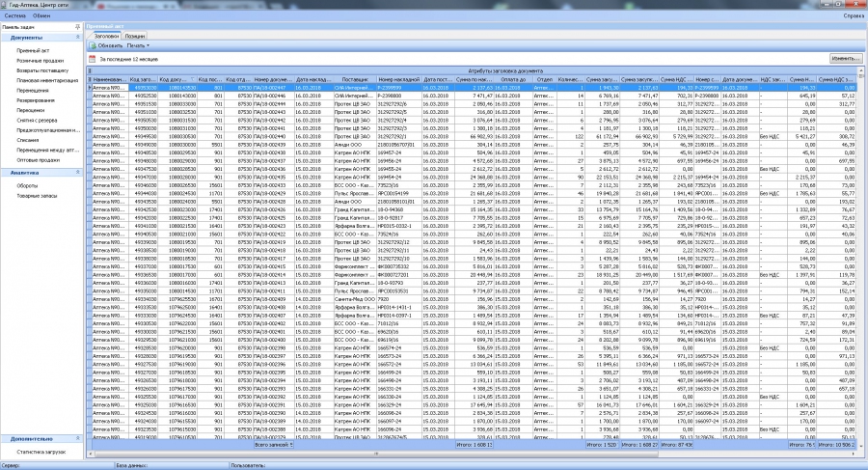Open Резервирования documents
This screenshot has height=470, width=868.
coord(36,100)
